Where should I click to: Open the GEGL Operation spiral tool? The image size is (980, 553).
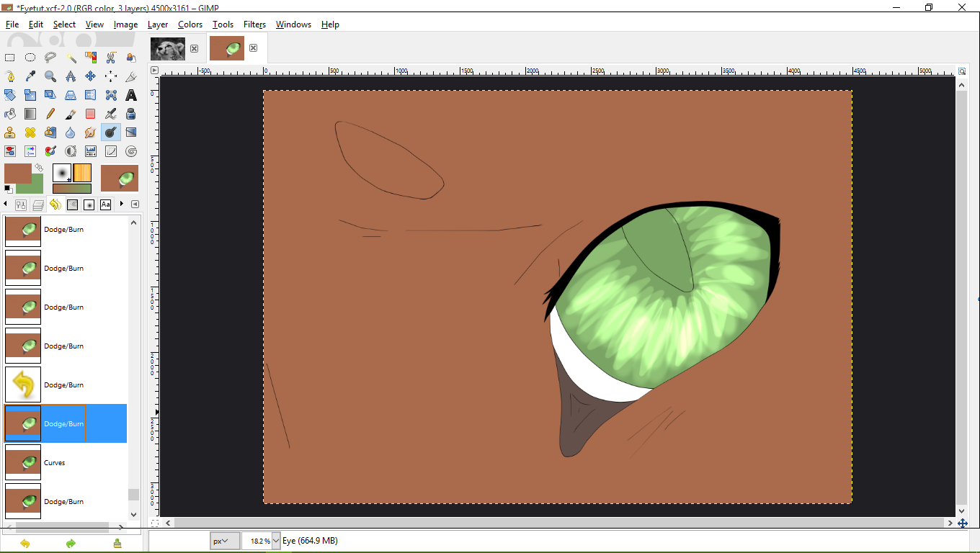131,151
